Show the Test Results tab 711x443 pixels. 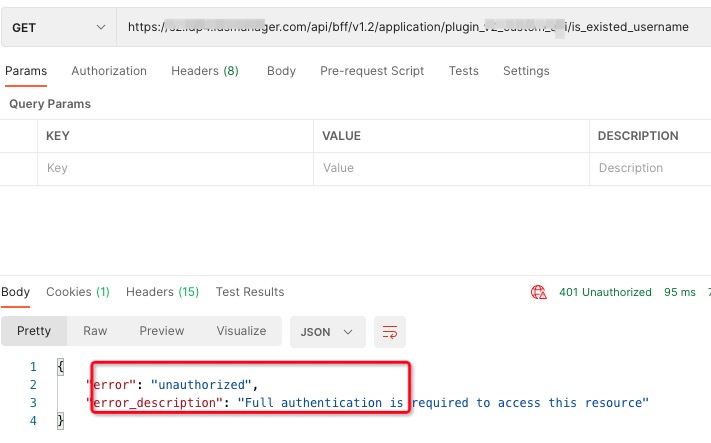point(250,292)
